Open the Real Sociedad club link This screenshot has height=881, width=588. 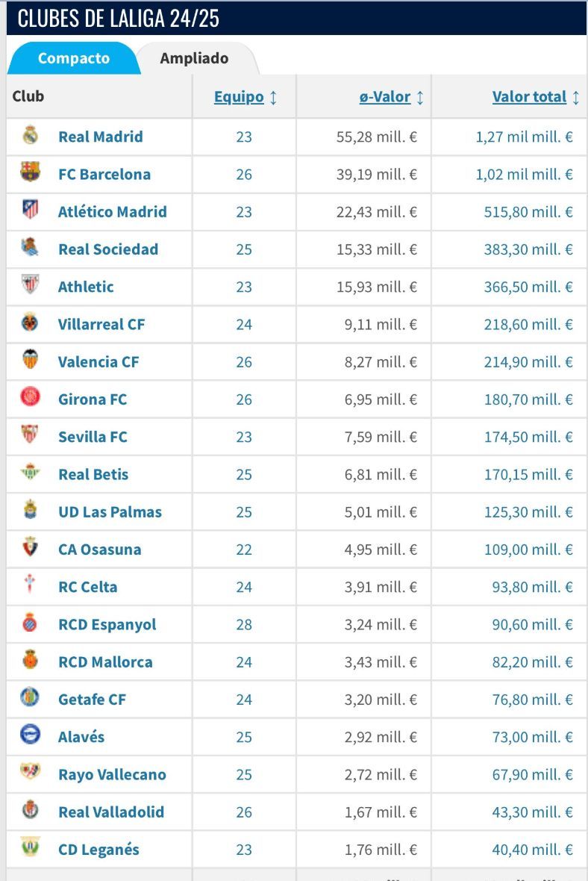pyautogui.click(x=107, y=249)
